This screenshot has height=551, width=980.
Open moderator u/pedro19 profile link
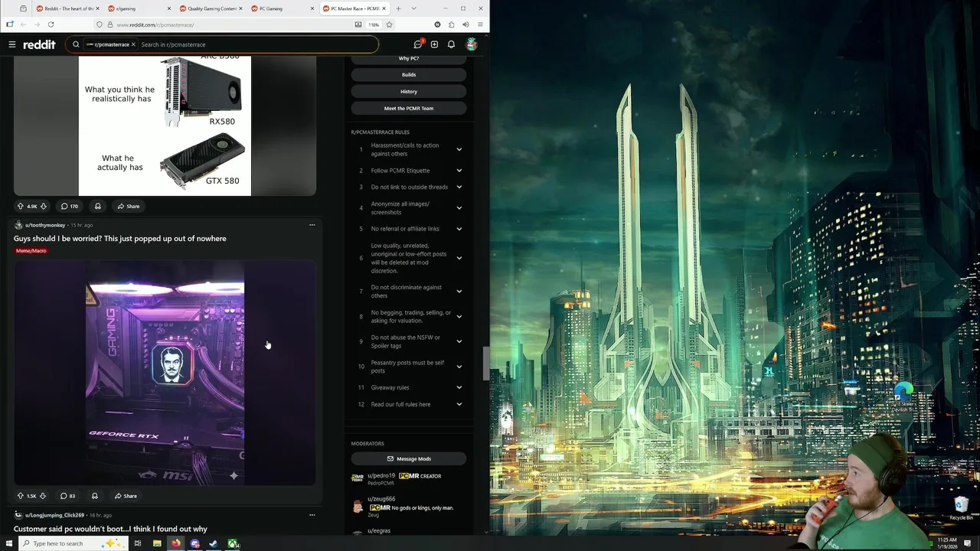(x=381, y=476)
